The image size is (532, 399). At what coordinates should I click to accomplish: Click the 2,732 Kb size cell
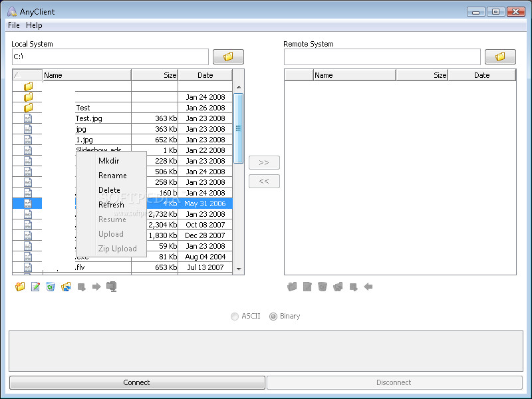(162, 214)
